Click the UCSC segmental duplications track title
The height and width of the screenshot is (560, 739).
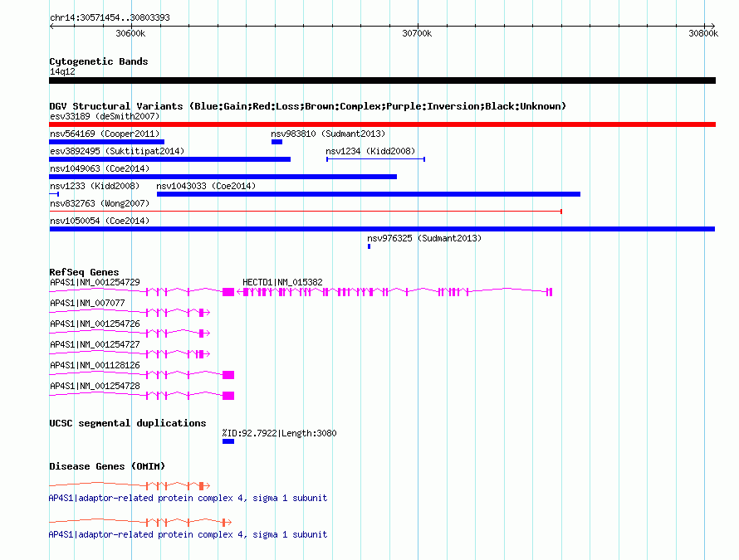click(x=128, y=423)
